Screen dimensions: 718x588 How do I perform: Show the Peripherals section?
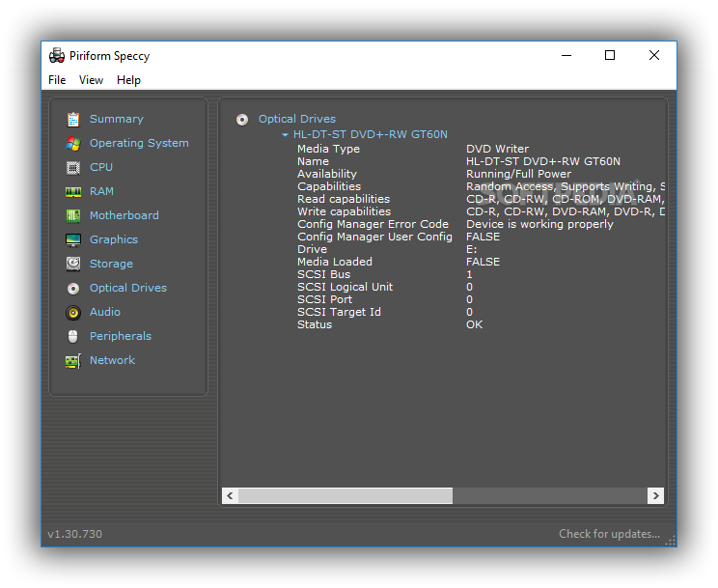point(121,336)
